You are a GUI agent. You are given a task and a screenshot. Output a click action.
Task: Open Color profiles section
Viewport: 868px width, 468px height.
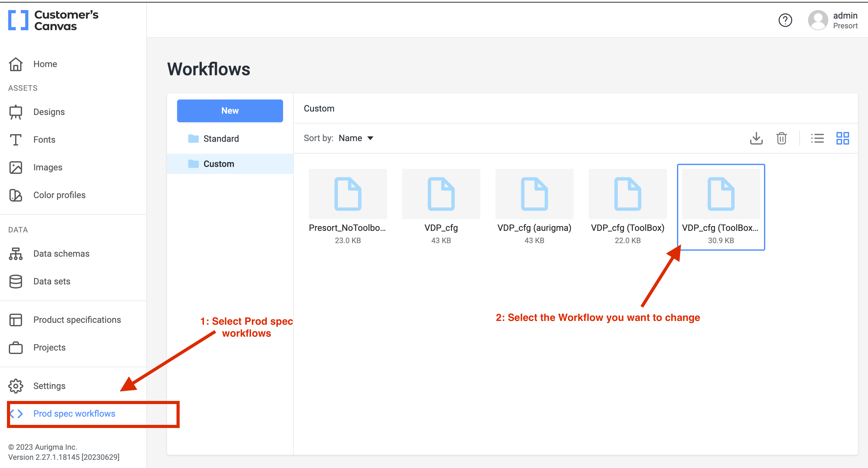coord(59,195)
